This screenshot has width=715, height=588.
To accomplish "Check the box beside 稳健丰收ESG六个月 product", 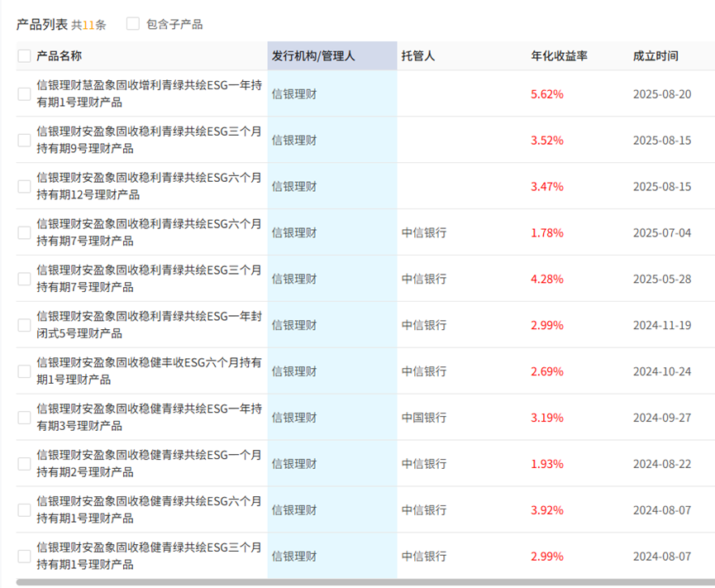I will point(23,371).
